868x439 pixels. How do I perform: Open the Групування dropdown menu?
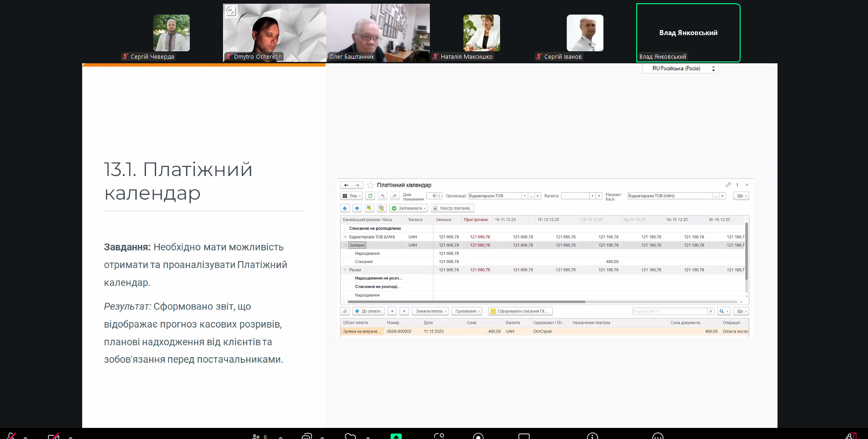[x=467, y=311]
